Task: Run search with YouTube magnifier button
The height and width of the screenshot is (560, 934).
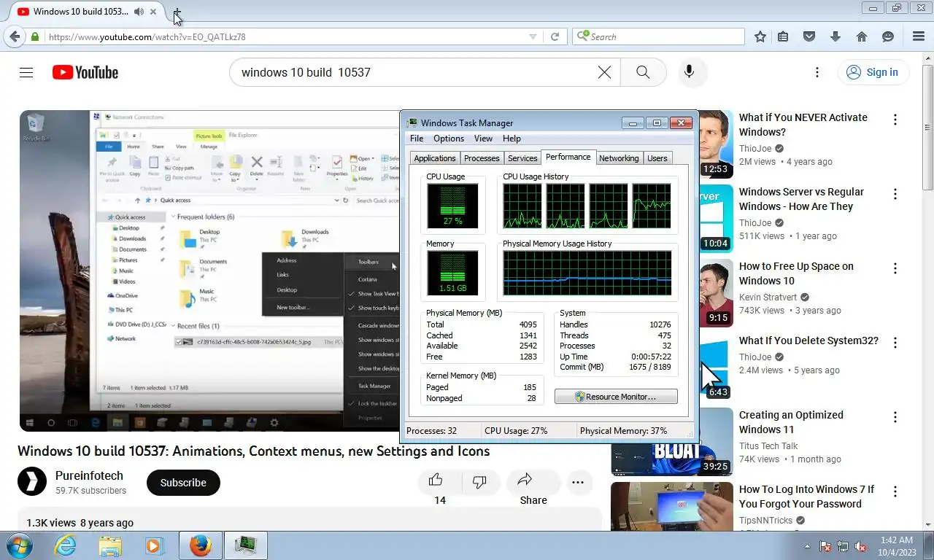Action: (x=643, y=72)
